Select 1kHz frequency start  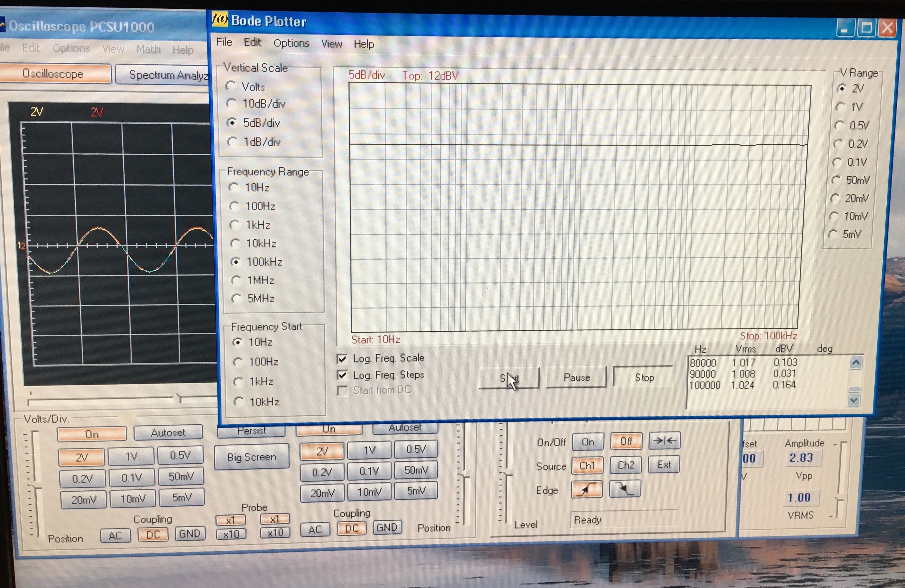pyautogui.click(x=238, y=382)
